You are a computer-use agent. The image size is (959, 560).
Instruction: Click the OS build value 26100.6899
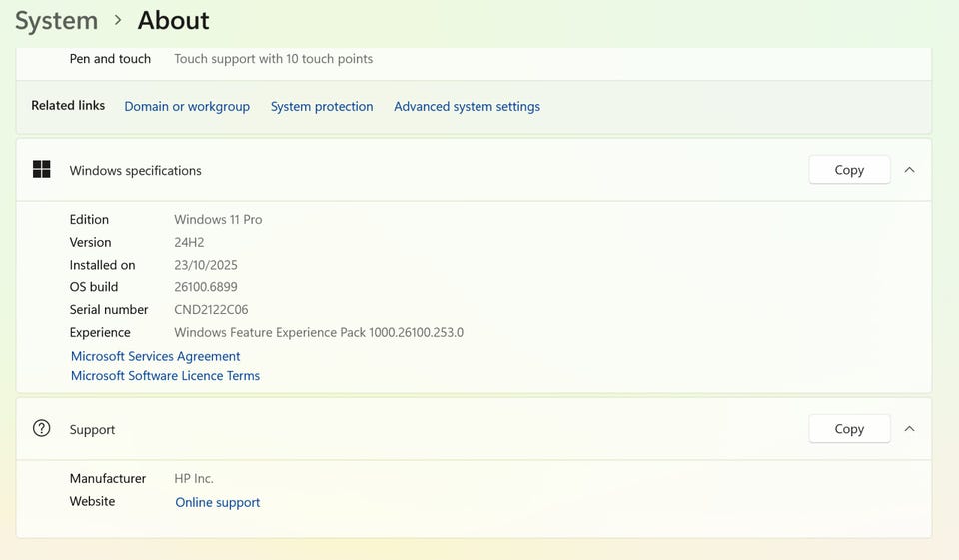click(x=205, y=287)
